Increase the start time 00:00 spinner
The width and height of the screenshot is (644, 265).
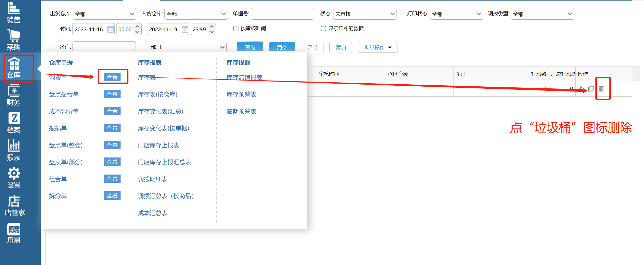(x=137, y=26)
